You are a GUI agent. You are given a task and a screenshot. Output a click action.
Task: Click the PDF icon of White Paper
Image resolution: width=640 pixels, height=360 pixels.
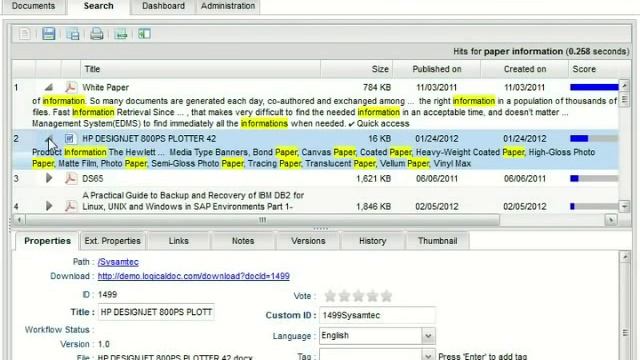click(70, 87)
